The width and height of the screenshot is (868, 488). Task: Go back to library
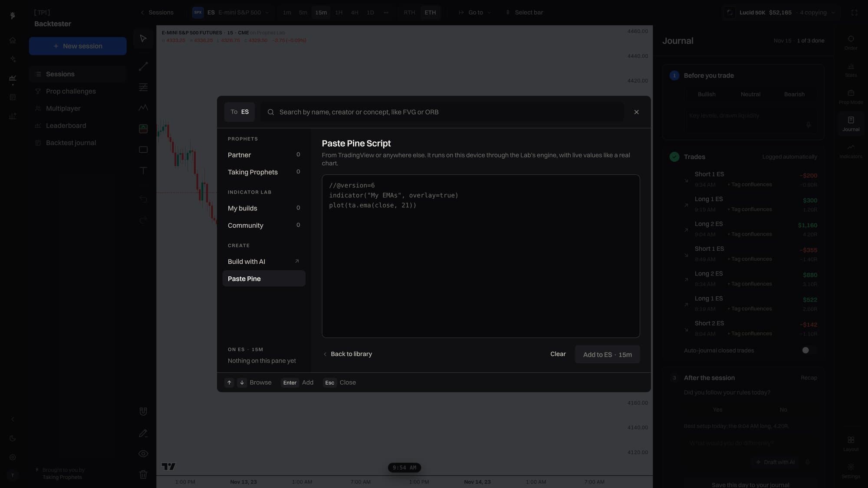(347, 354)
